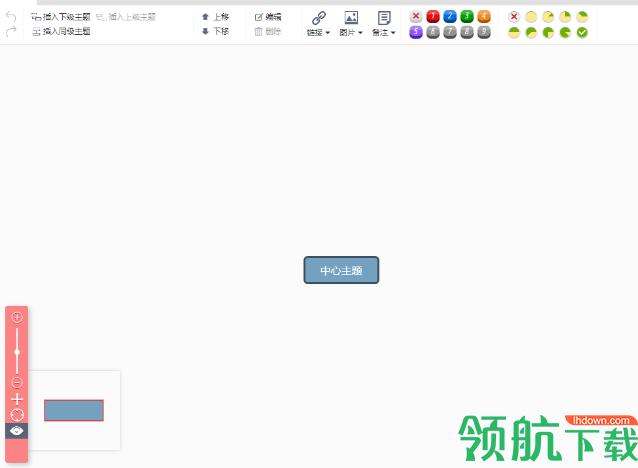Viewport: 638px width, 468px height.
Task: Redo the last action
Action: [x=11, y=31]
